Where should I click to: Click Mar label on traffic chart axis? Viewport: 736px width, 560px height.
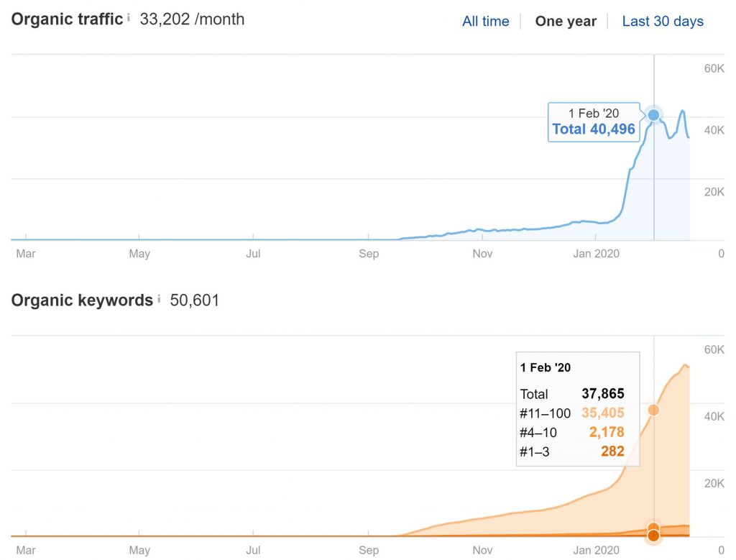click(25, 254)
